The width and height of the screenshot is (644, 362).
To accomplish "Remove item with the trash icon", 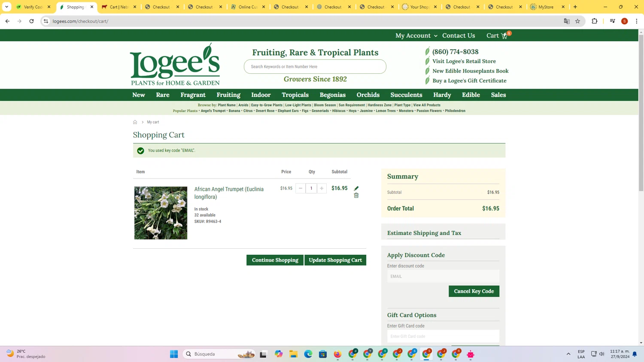I will [x=356, y=196].
